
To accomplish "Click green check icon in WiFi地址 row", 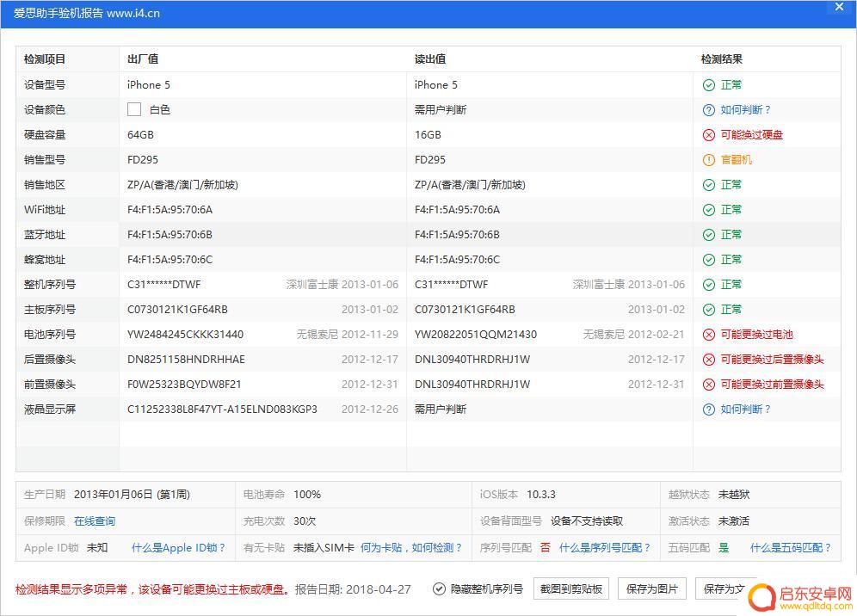I will point(708,210).
